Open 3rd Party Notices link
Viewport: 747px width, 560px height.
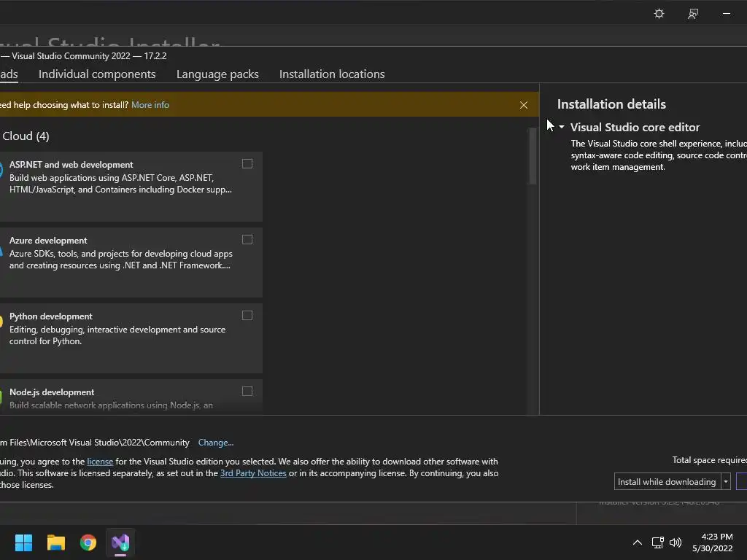click(x=253, y=473)
